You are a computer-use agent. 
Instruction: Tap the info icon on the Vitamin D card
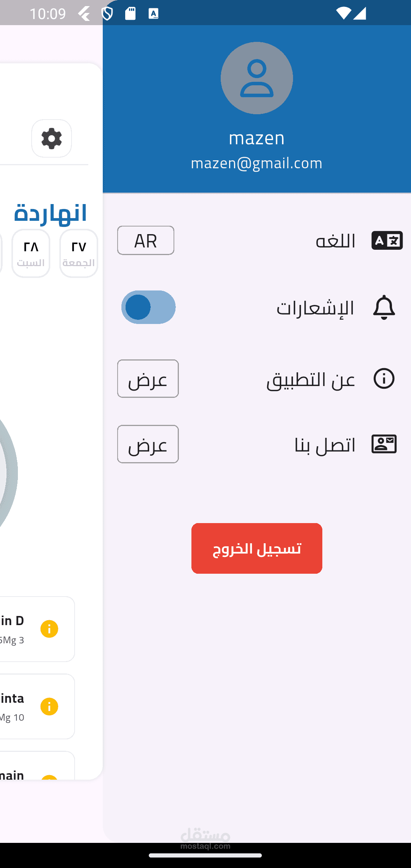tap(49, 629)
